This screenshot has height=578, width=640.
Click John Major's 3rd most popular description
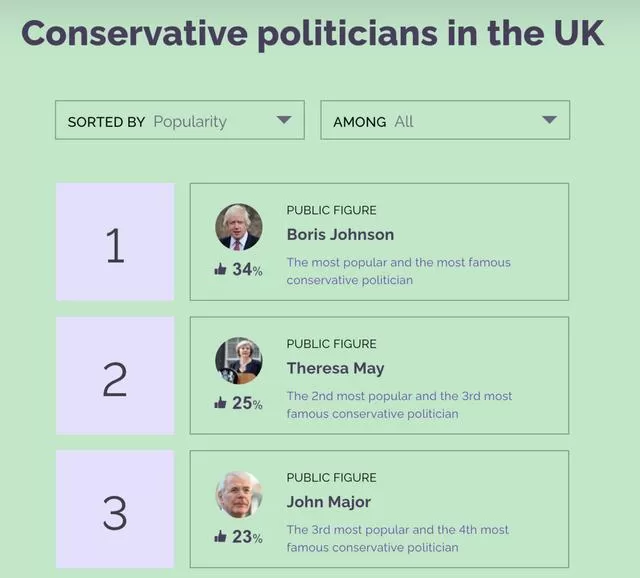398,538
